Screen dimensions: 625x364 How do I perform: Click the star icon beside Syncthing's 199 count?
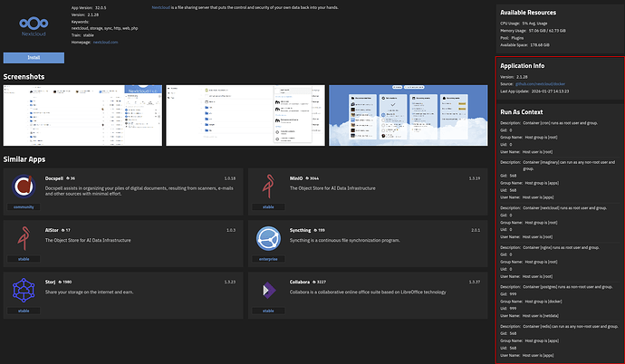[x=315, y=230]
